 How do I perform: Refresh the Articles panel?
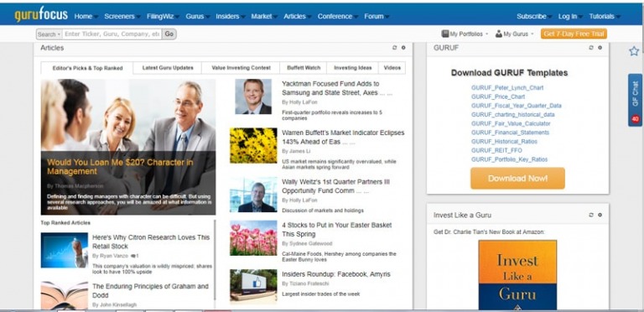pos(395,48)
